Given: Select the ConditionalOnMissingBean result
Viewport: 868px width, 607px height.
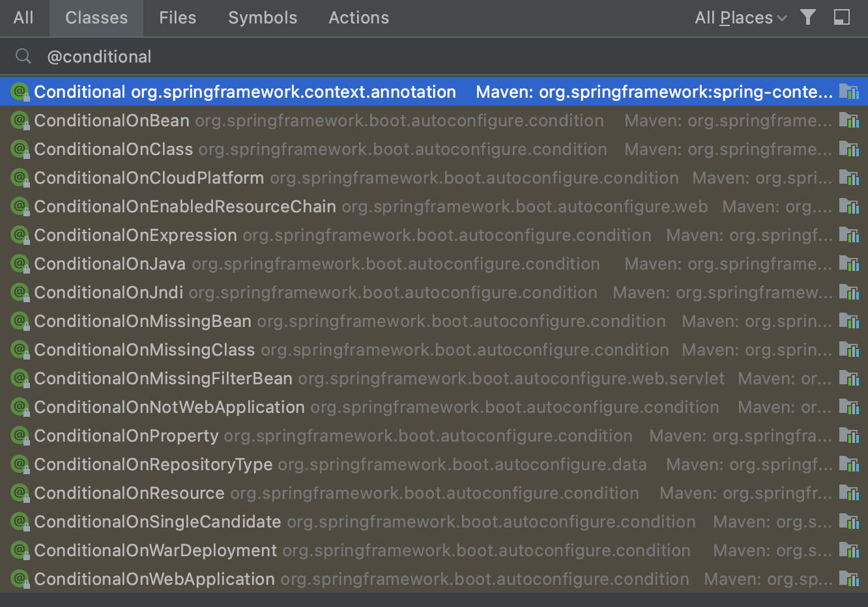Looking at the screenshot, I should click(434, 321).
